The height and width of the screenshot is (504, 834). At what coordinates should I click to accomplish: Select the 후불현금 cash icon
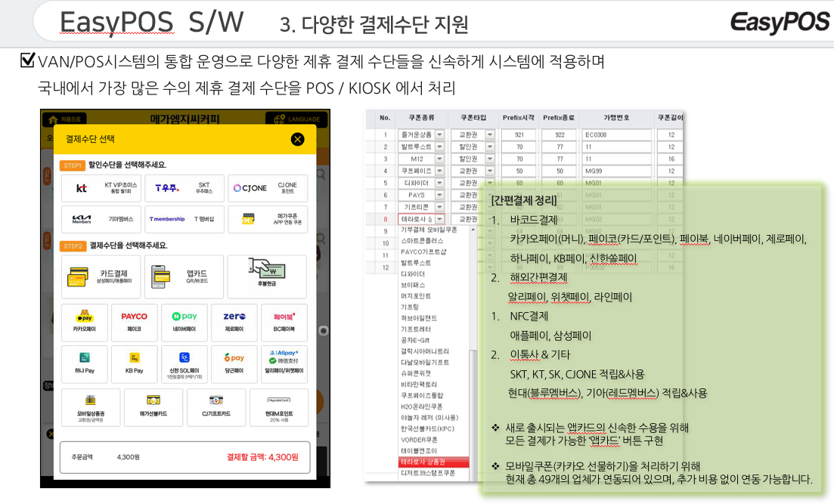(266, 277)
